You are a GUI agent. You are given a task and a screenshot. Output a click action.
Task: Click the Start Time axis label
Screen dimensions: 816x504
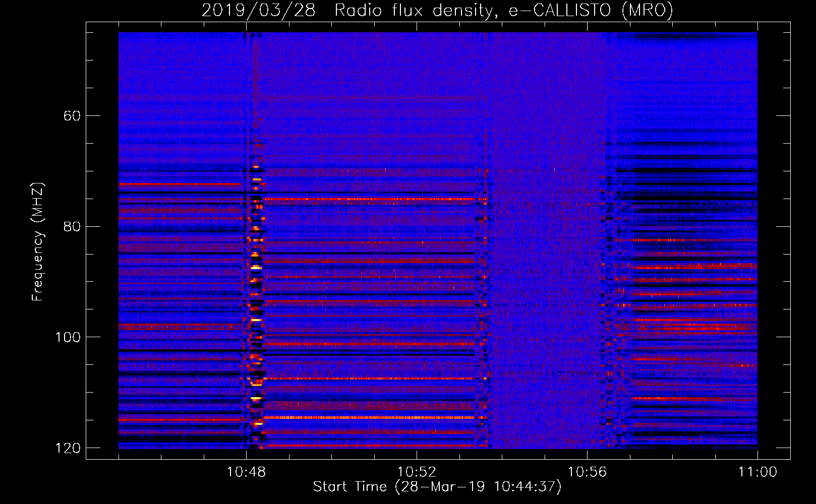[437, 487]
